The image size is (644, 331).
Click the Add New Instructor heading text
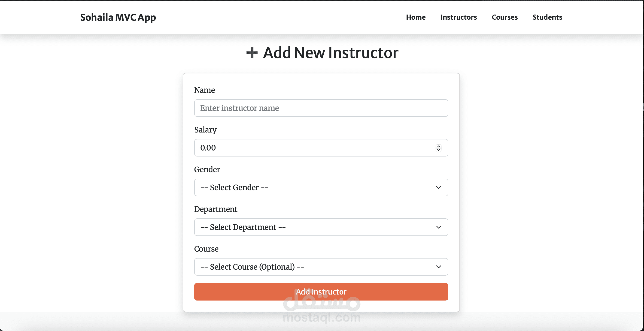(x=331, y=53)
